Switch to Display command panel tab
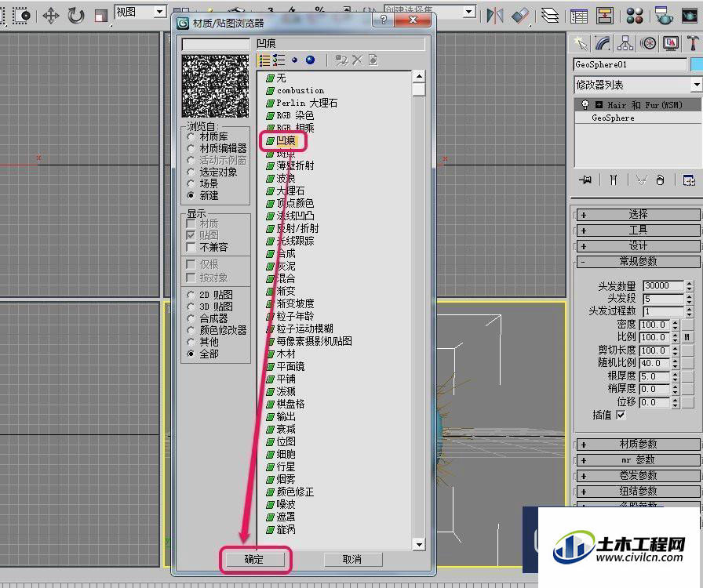The image size is (703, 588). pyautogui.click(x=671, y=43)
